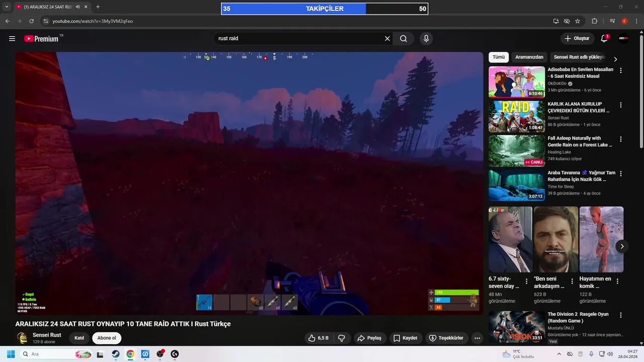View site information in address bar
The width and height of the screenshot is (644, 362).
coord(45,21)
